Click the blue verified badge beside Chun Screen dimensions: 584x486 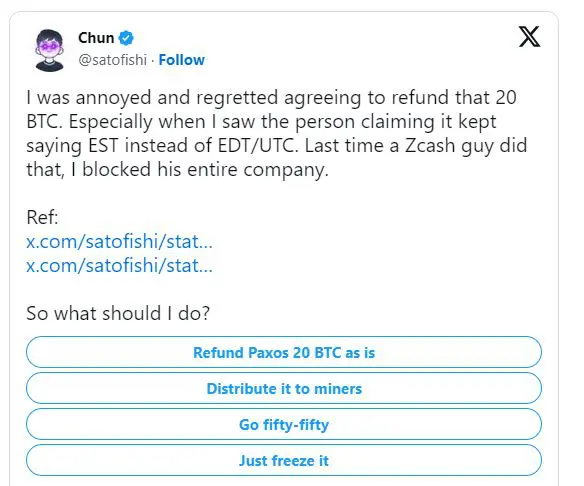(126, 38)
